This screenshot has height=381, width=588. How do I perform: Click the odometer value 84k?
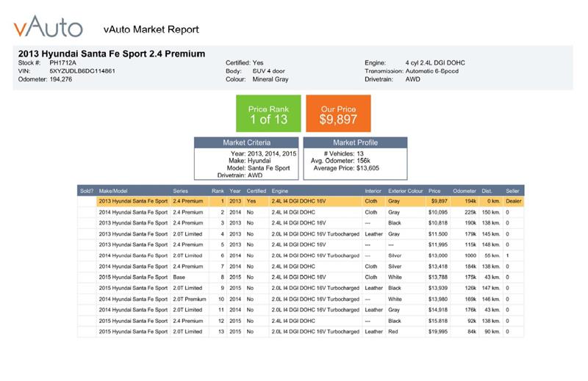tap(472, 331)
